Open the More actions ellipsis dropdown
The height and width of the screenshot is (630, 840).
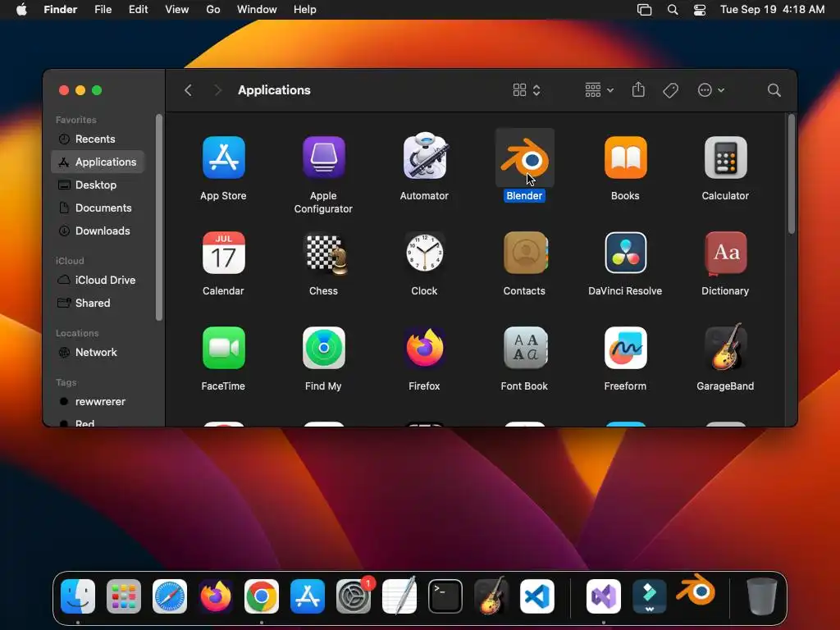coord(711,90)
